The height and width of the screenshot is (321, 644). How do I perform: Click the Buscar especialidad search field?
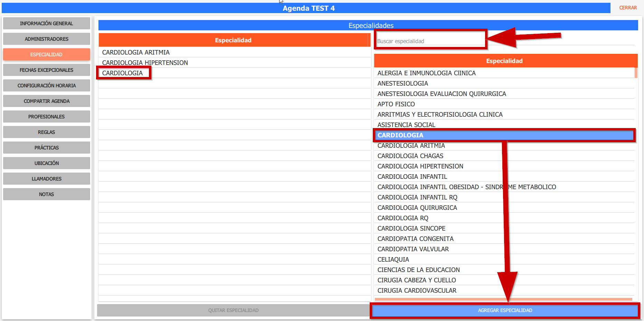coord(430,41)
